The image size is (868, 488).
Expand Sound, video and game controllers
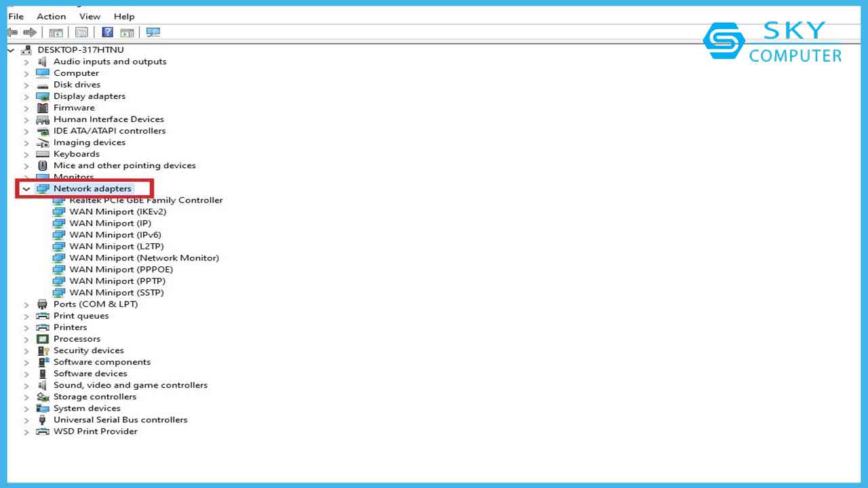tap(26, 386)
